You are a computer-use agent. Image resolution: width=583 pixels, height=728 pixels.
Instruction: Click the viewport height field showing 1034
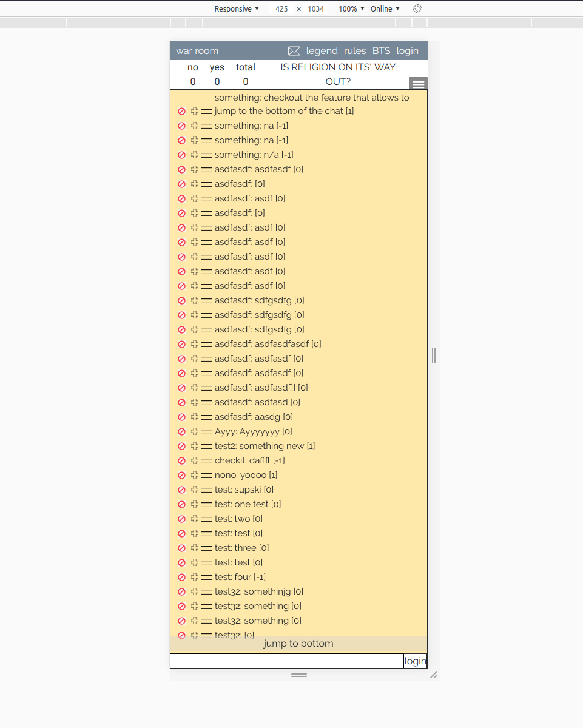click(316, 9)
